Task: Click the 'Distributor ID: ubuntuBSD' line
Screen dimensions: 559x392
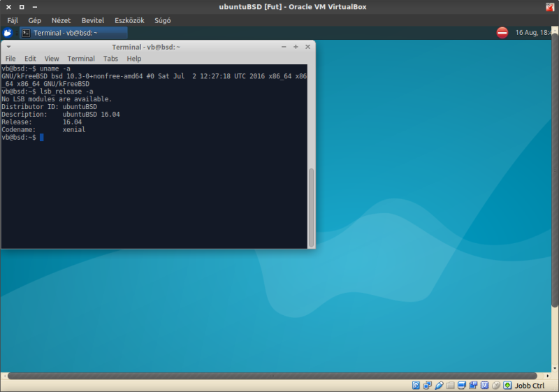Action: point(49,106)
